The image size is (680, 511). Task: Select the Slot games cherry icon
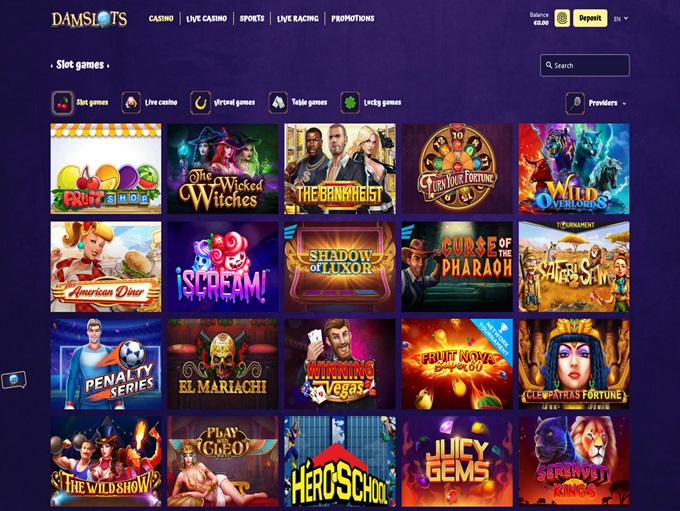[x=62, y=103]
